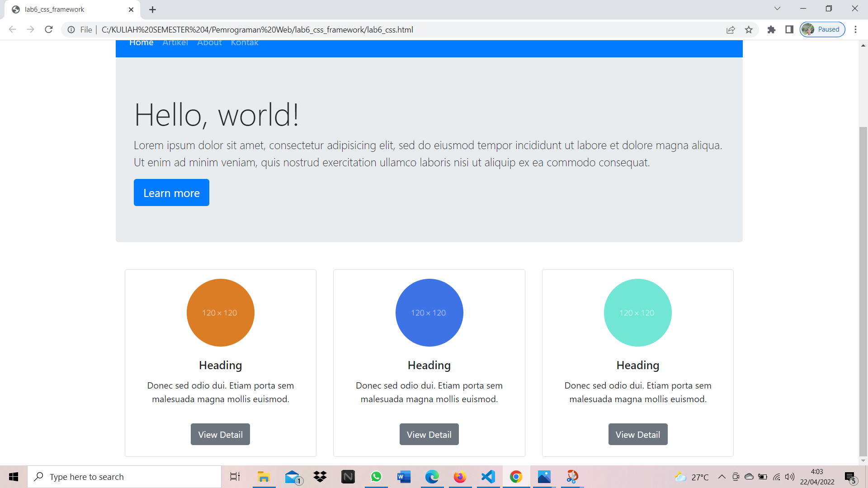Navigate to the Kontak menu item
The image size is (868, 488).
pos(245,42)
